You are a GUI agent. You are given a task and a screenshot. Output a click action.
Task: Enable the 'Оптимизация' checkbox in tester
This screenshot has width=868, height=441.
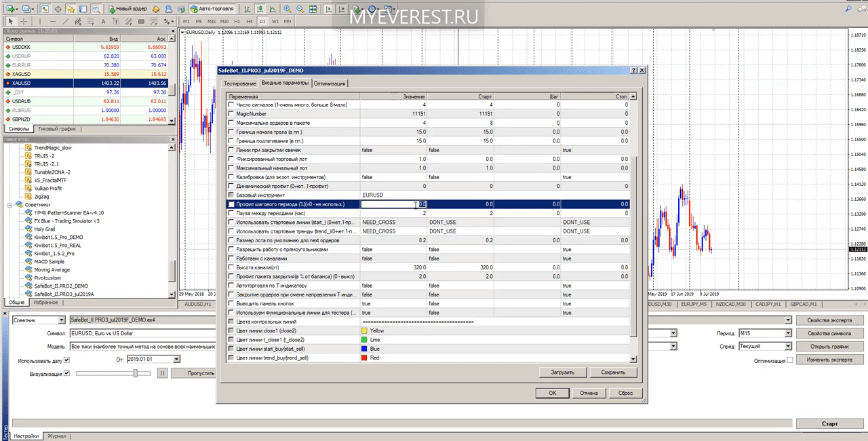pyautogui.click(x=790, y=360)
